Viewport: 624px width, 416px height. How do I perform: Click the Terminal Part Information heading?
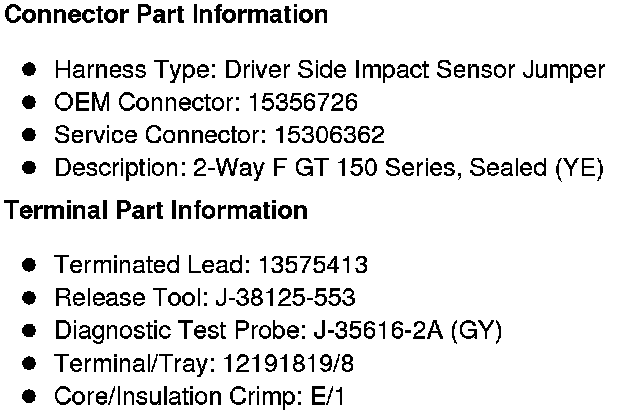tap(156, 211)
